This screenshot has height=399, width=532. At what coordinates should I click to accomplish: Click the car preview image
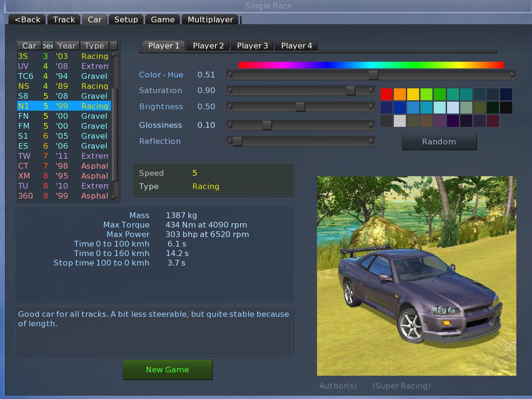click(x=416, y=275)
